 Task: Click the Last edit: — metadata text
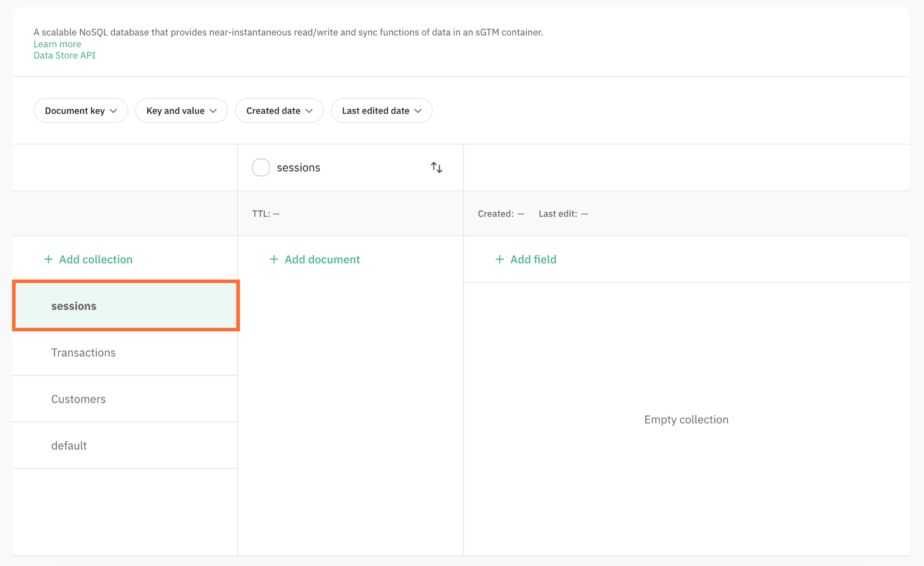point(563,213)
